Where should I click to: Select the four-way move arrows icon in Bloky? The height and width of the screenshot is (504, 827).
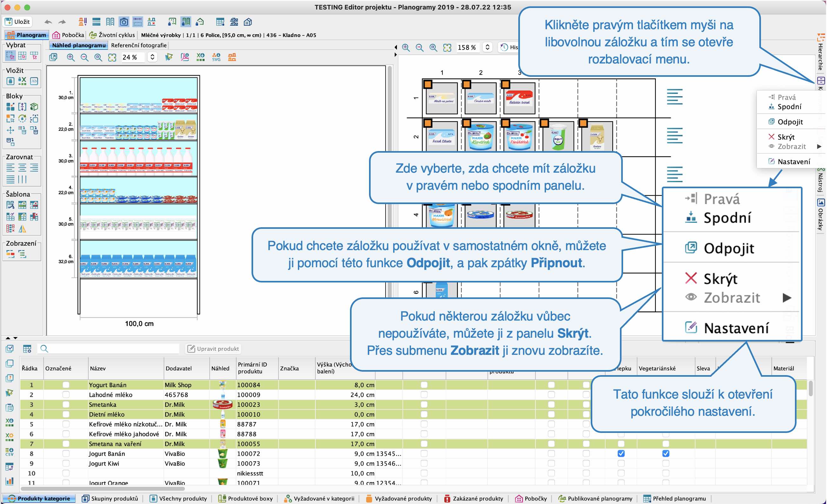10,130
